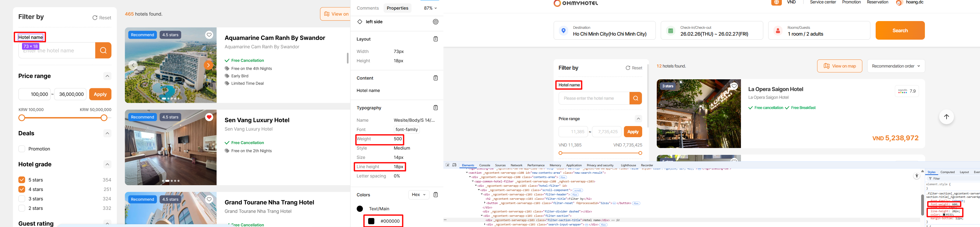Click the #000000 black color swatch
Image resolution: width=980 pixels, height=227 pixels.
point(371,221)
